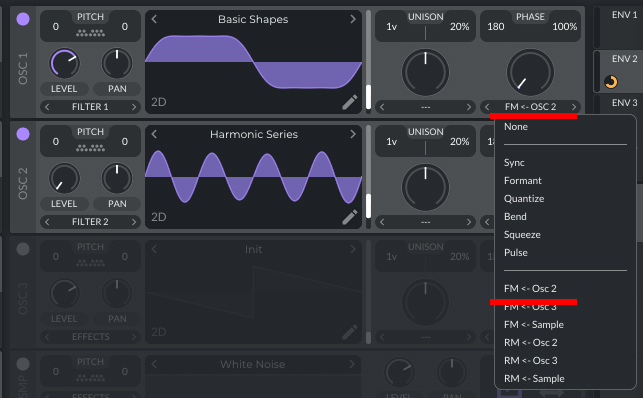
Task: Go to next wavetable after Harmonic Series
Action: click(x=353, y=134)
